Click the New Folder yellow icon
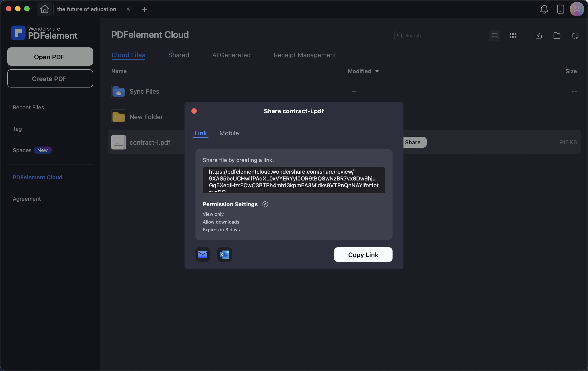The height and width of the screenshot is (371, 588). point(118,117)
